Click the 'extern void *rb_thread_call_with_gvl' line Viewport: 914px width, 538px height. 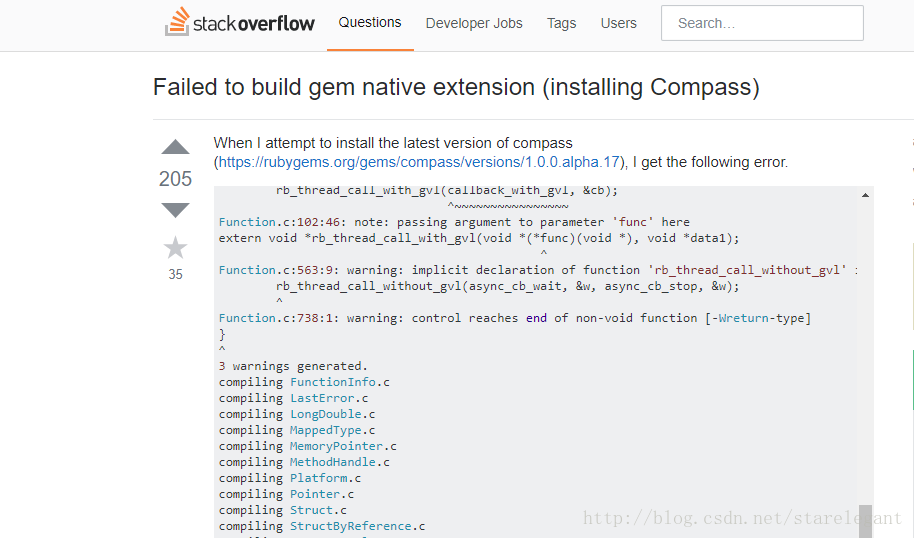479,238
